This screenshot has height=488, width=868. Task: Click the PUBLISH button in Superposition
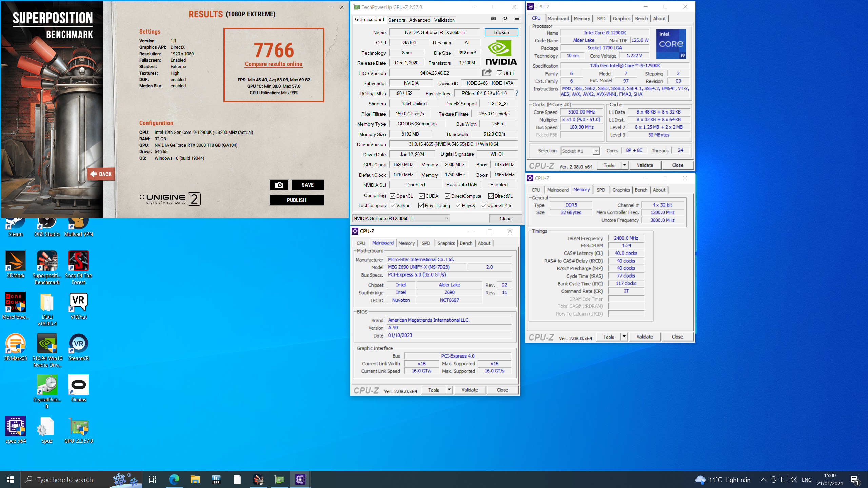[296, 200]
